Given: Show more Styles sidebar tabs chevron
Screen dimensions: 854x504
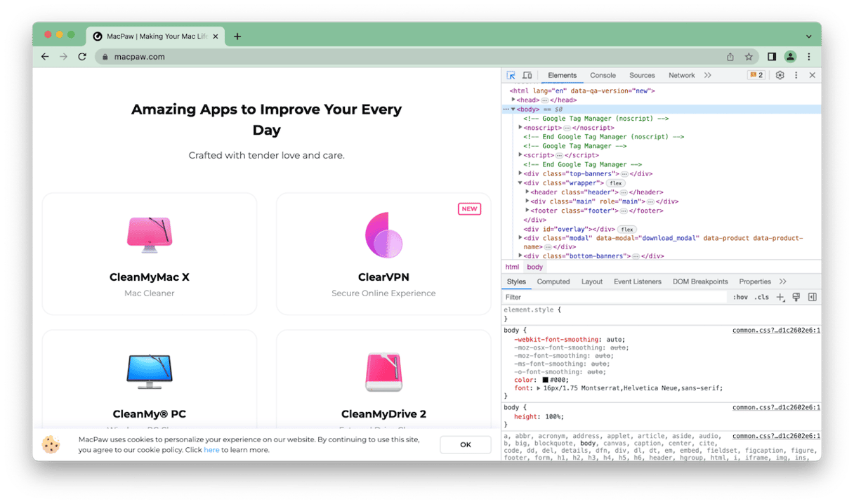Looking at the screenshot, I should tap(783, 281).
